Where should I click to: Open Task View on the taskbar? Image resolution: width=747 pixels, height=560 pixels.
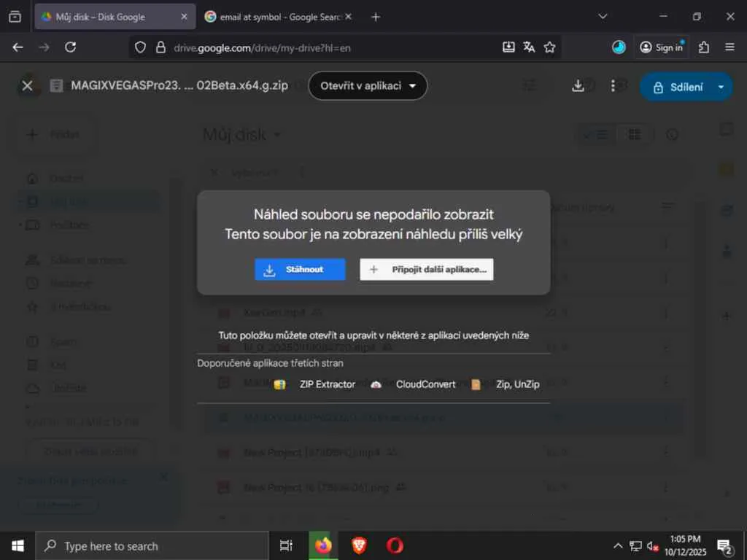pos(286,545)
